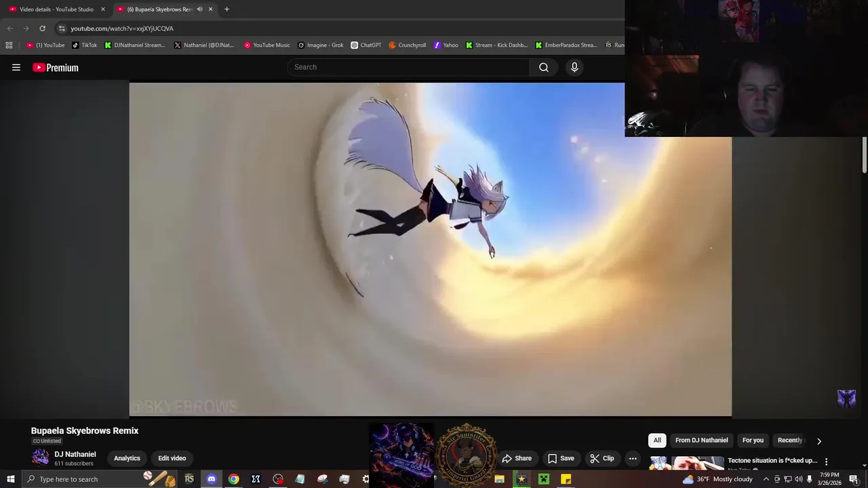The image size is (868, 488).
Task: Open the Stream - Kick Dashboard bookmark
Action: [496, 45]
